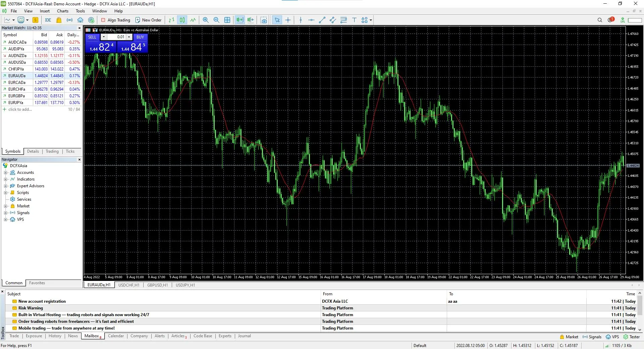
Task: Switch to the Ticks tab in Market Watch
Action: point(70,152)
